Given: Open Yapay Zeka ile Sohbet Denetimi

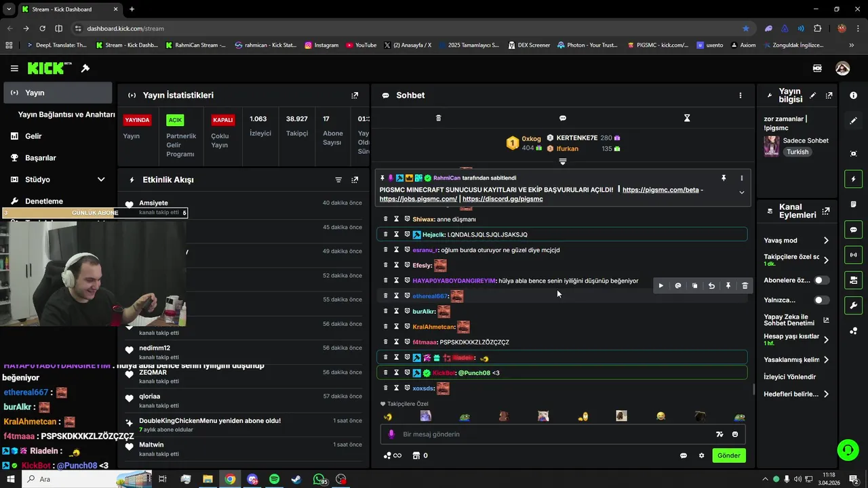Looking at the screenshot, I should pyautogui.click(x=797, y=320).
